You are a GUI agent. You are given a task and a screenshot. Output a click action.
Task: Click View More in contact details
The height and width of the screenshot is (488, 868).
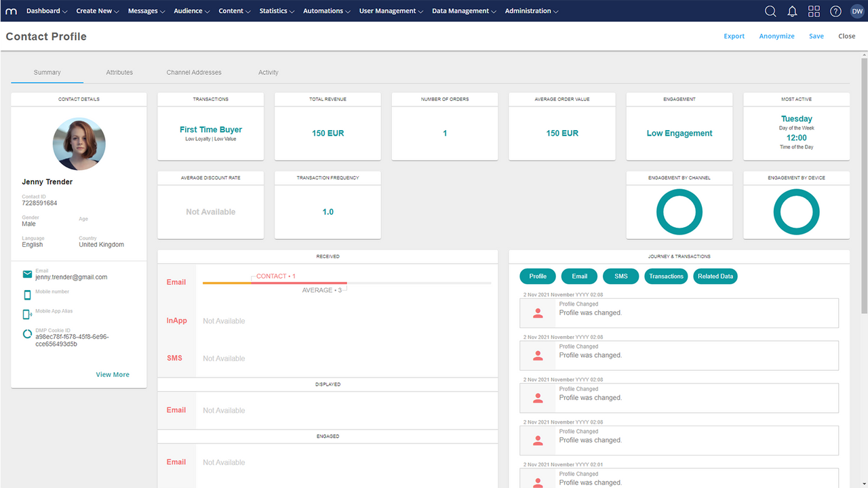coord(113,374)
